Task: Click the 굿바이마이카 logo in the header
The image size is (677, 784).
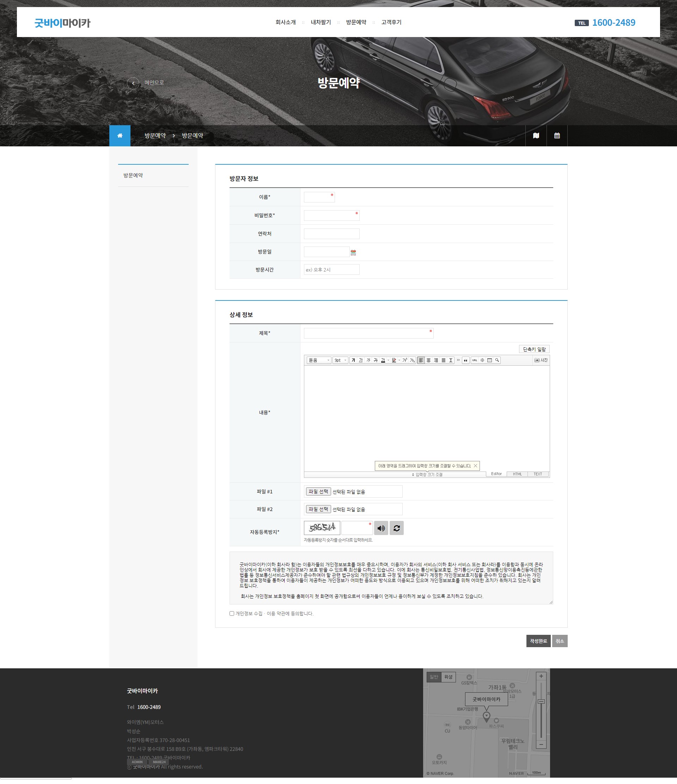Action: [62, 23]
